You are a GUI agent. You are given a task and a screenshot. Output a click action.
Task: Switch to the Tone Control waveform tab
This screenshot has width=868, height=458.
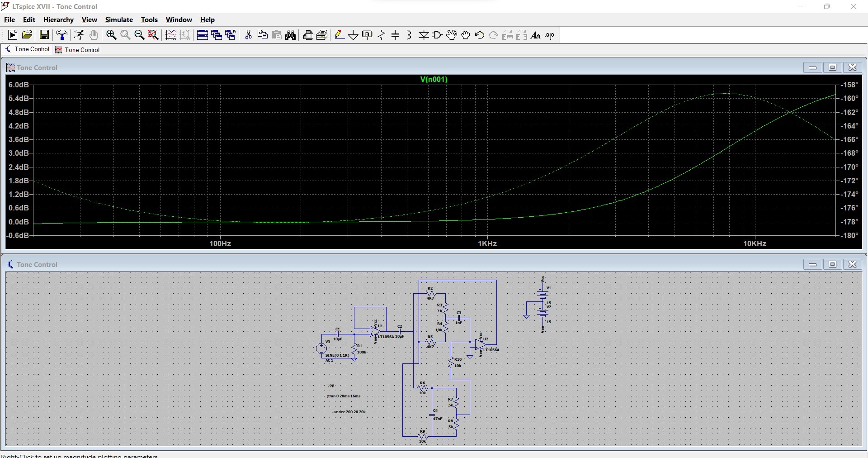[77, 50]
